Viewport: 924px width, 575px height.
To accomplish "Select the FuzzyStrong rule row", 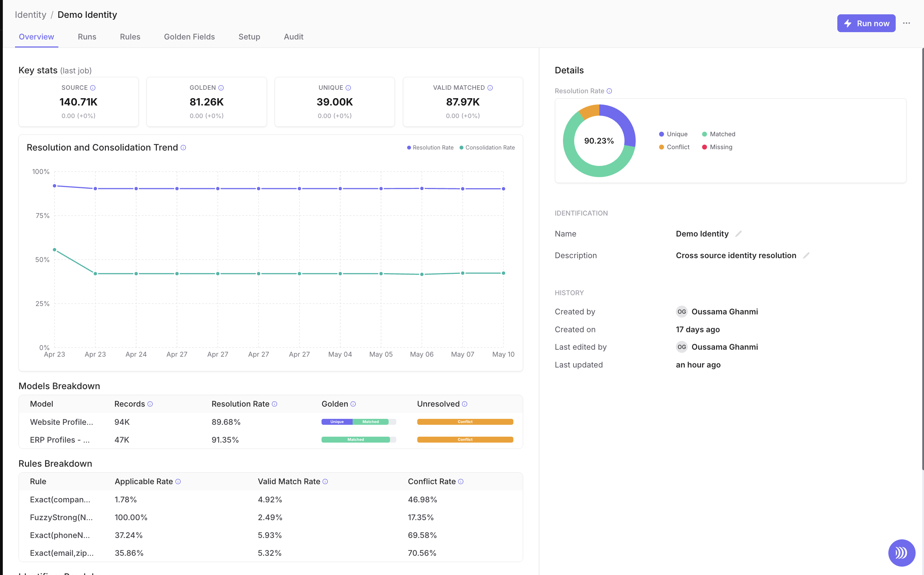I will pos(271,517).
